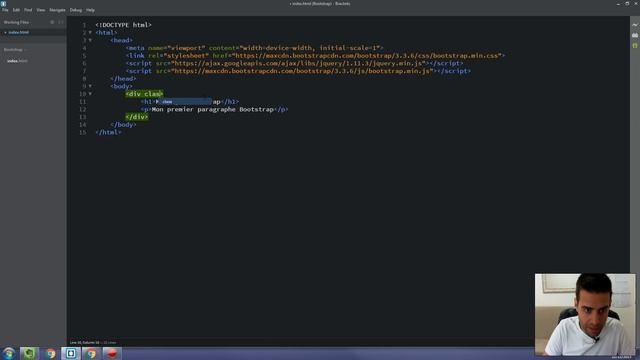Minimize the Brackets window
Screen dimensions: 640x360
pyautogui.click(x=618, y=3)
